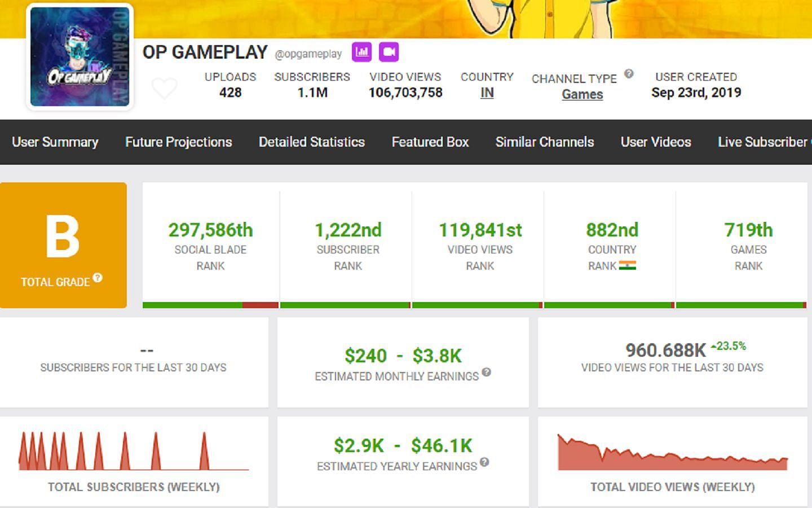The height and width of the screenshot is (508, 812).
Task: Open Estimated Monthly Earnings help icon
Action: [x=486, y=372]
